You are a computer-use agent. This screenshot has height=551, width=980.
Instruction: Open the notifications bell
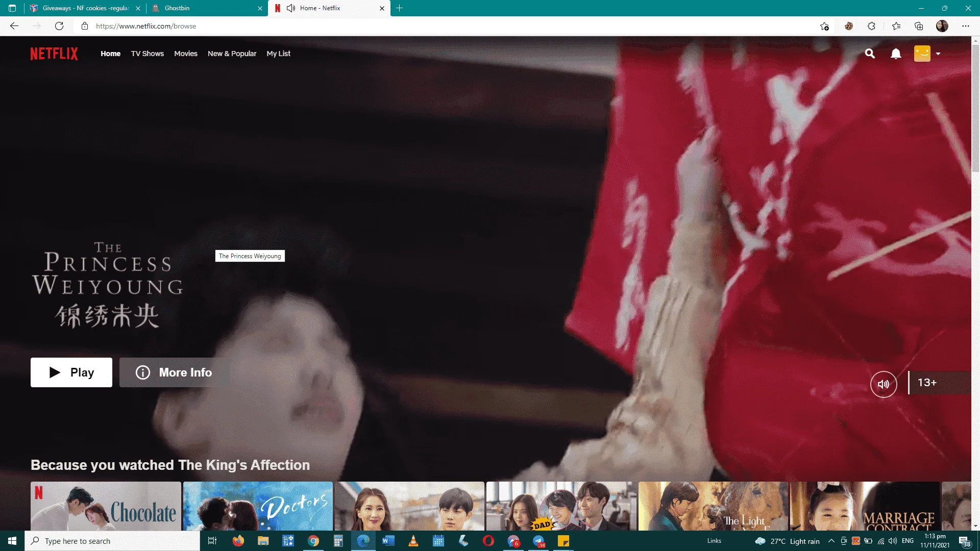(896, 54)
